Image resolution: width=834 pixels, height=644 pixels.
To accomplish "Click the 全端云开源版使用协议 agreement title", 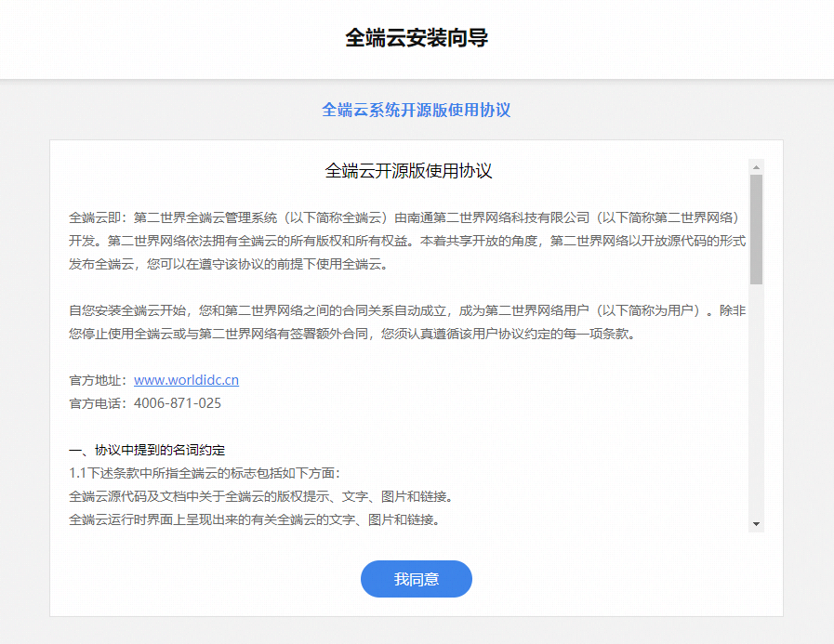I will (x=408, y=171).
